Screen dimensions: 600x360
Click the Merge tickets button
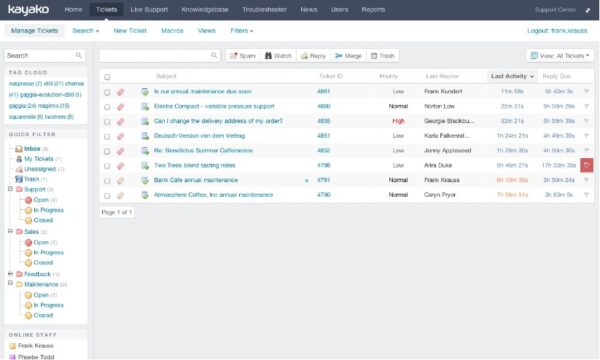348,56
